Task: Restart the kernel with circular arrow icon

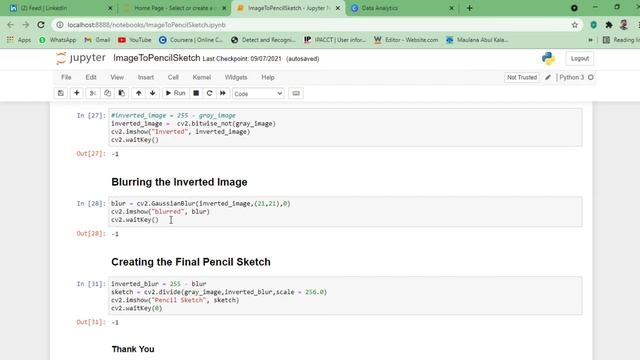Action: point(209,93)
